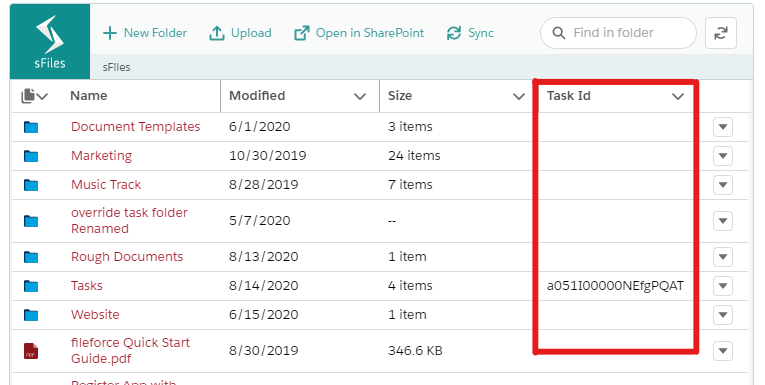Click folder icon of Marketing row
This screenshot has width=765, height=385.
pos(31,156)
